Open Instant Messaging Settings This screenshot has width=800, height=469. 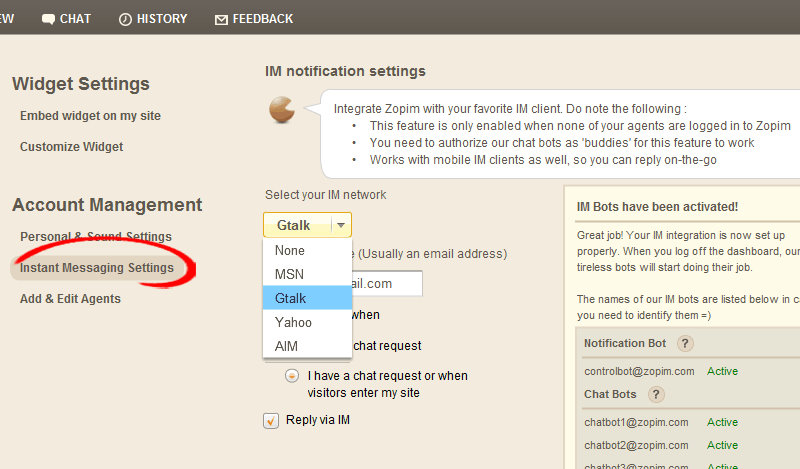(x=97, y=268)
